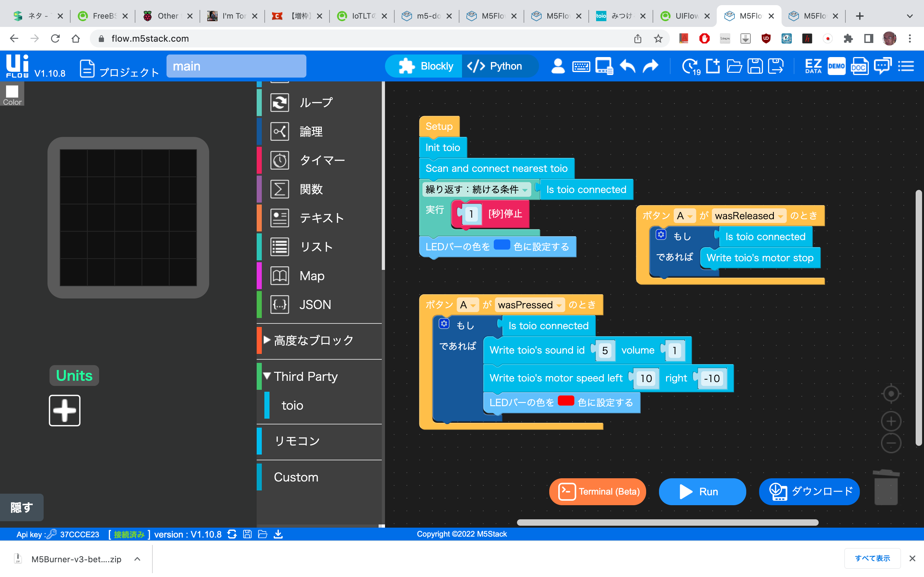Select the タイマー block category
Screen dimensions: 924x577
pos(322,160)
